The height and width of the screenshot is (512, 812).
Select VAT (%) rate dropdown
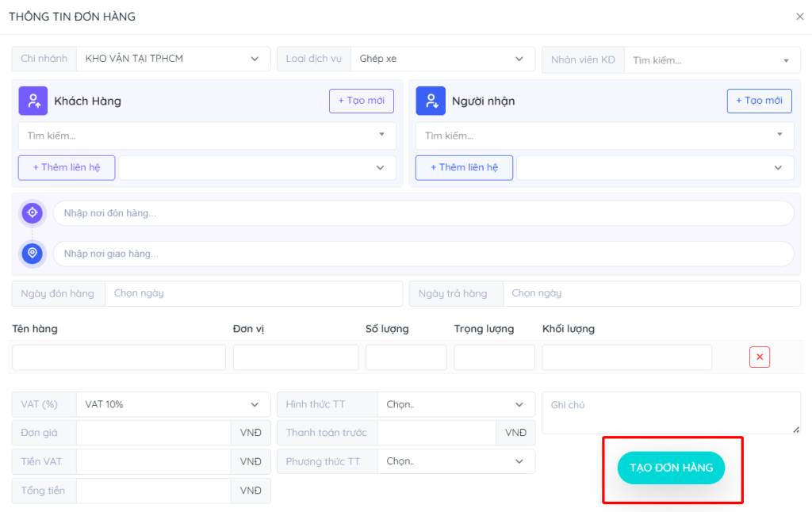(x=173, y=404)
